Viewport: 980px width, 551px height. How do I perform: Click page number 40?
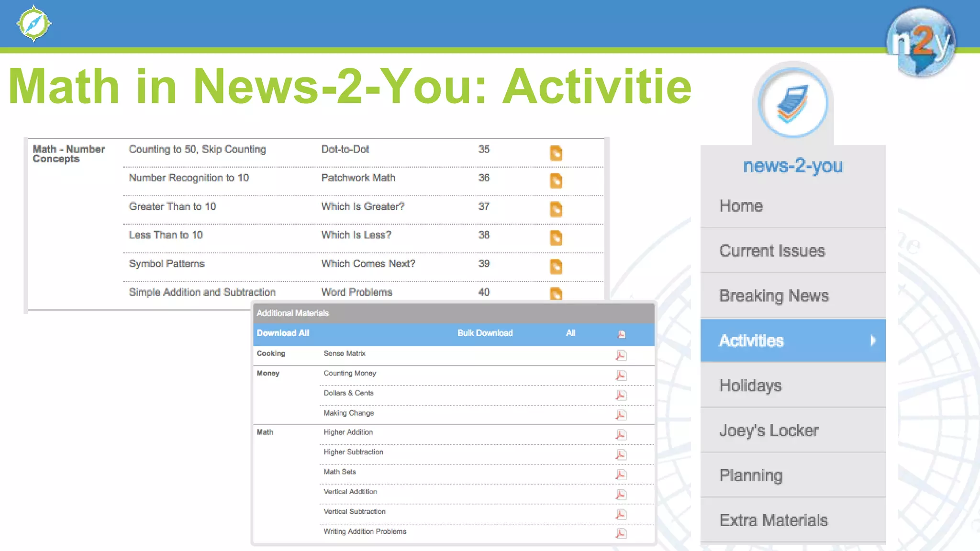[x=484, y=292]
